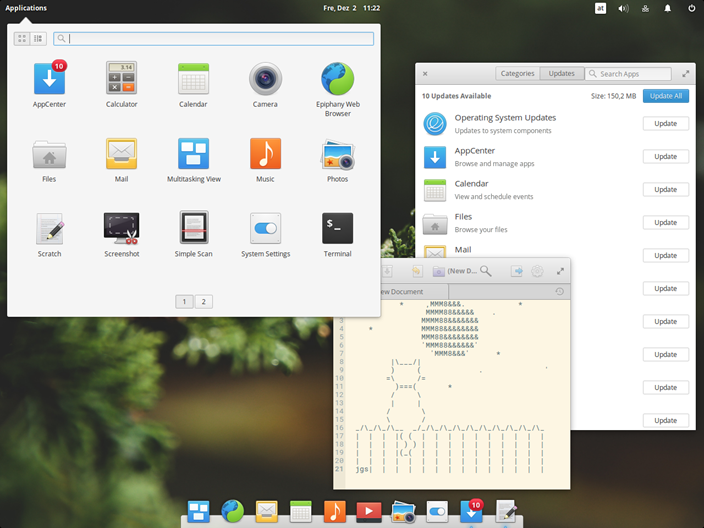The image size is (704, 528).
Task: Click the AppCenter icon with badge in the dock
Action: coord(471,510)
